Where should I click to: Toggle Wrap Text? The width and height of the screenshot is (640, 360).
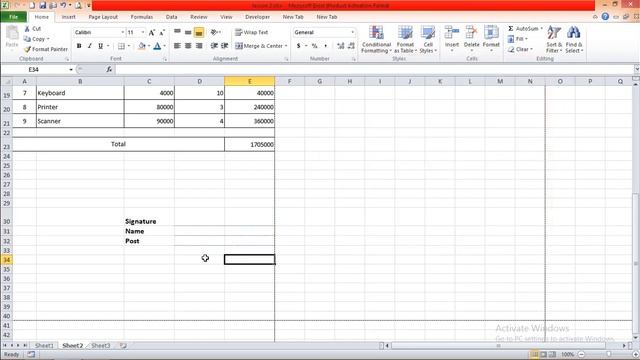(x=251, y=32)
